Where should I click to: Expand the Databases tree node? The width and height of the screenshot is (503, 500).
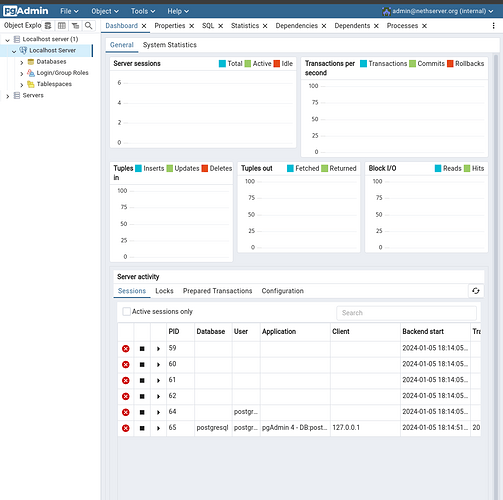tap(22, 62)
